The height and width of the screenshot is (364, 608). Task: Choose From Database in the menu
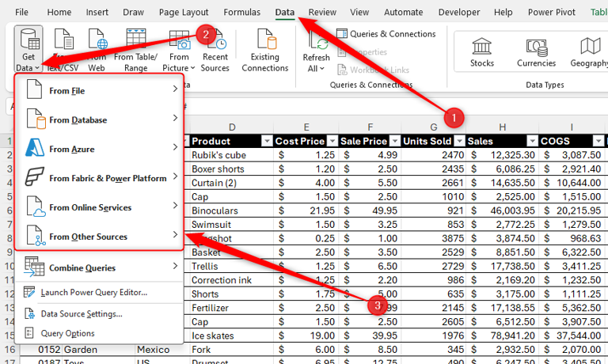[x=99, y=119]
